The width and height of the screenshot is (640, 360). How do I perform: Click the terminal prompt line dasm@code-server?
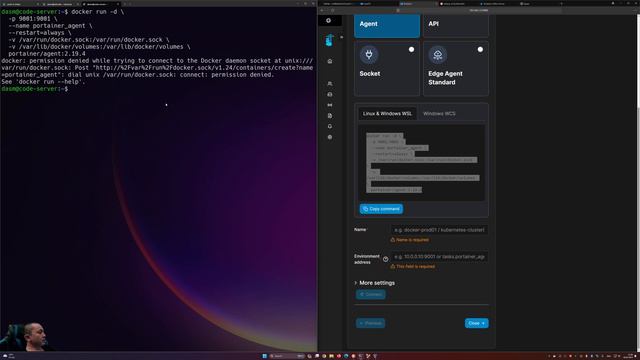(34, 89)
